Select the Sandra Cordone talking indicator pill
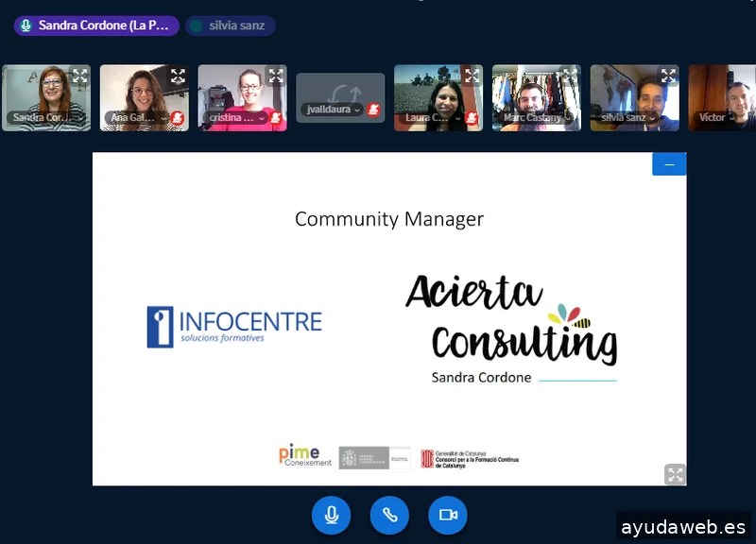756x544 pixels. click(x=96, y=25)
